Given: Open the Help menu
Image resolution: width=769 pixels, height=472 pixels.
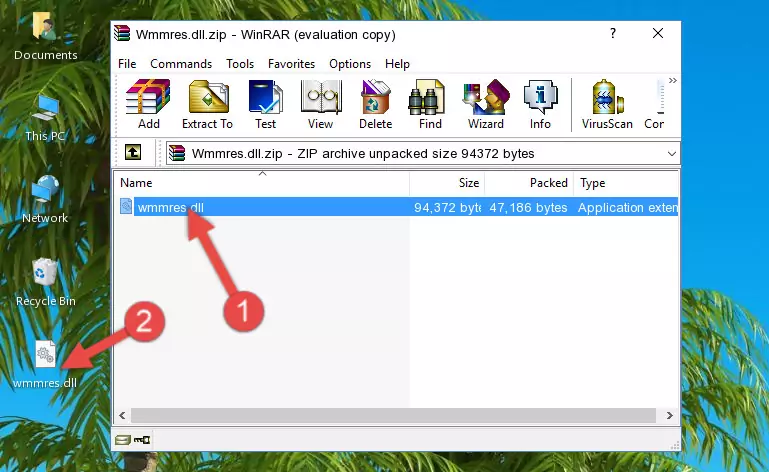Looking at the screenshot, I should point(397,64).
